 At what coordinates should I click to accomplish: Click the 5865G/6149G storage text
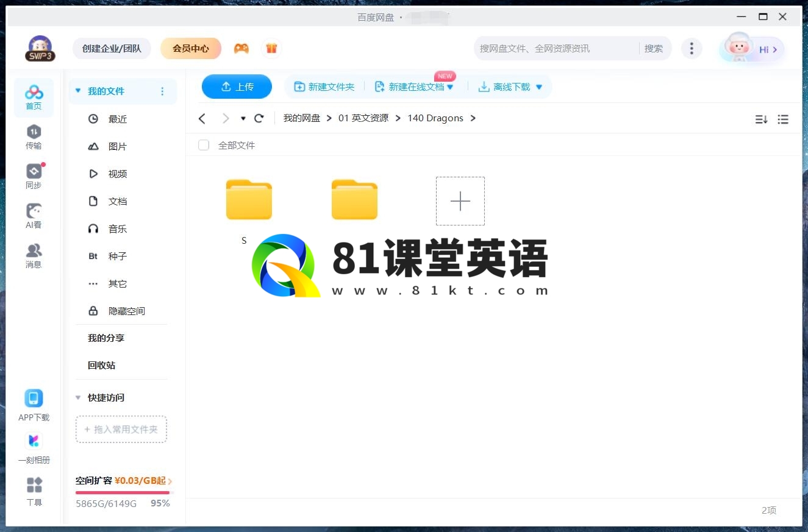(x=106, y=503)
